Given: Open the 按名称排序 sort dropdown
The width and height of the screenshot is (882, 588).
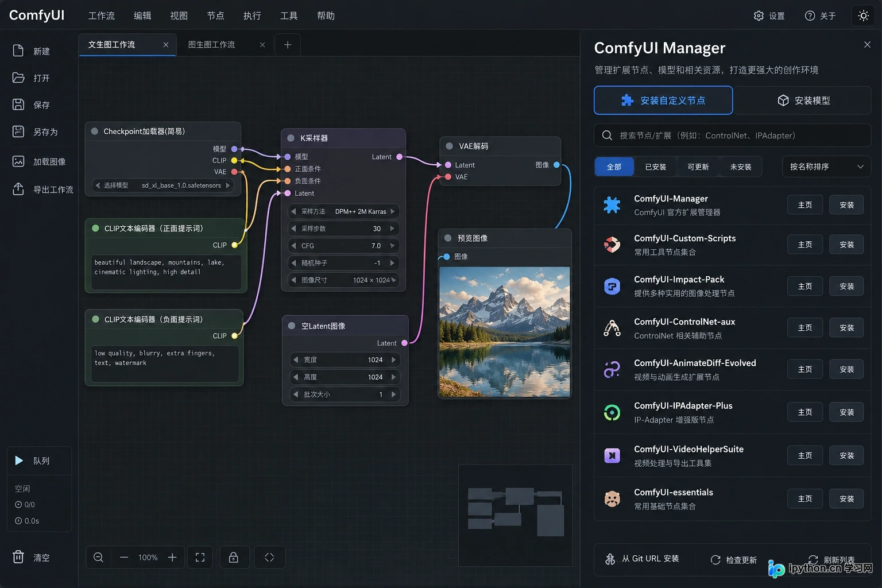Looking at the screenshot, I should (x=826, y=167).
